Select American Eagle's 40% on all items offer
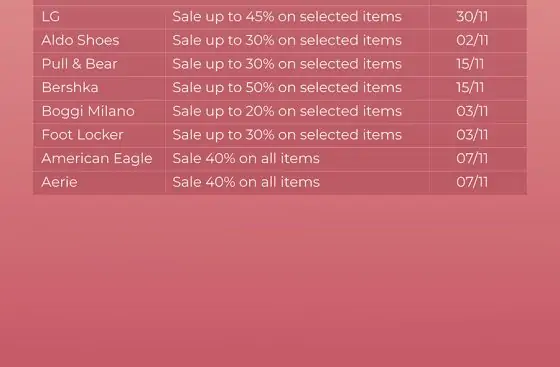The width and height of the screenshot is (560, 367). pos(246,159)
